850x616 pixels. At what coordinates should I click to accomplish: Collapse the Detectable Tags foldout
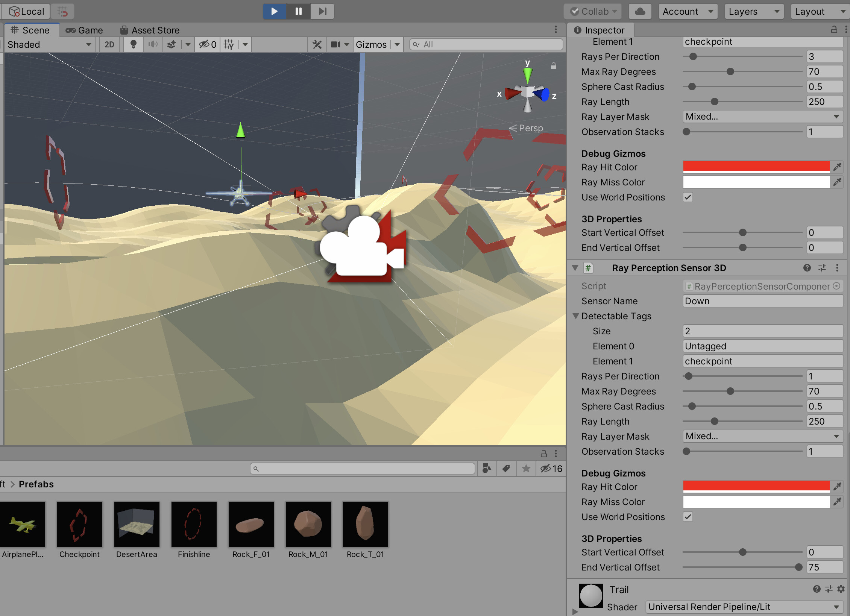point(575,316)
